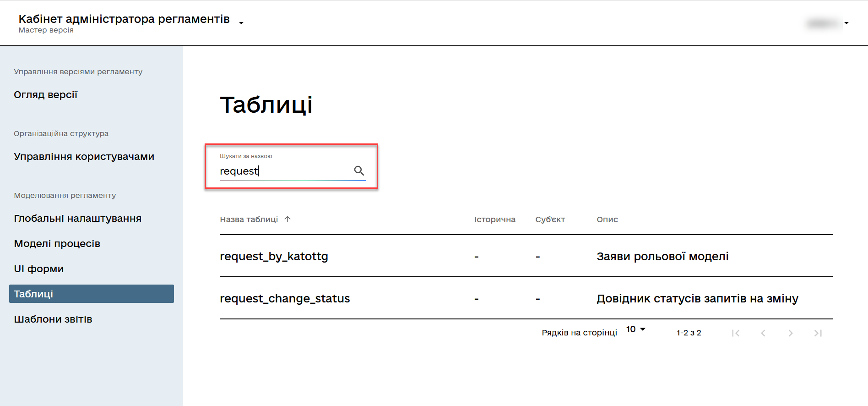Open the rows per page dropdown showing 10
This screenshot has width=868, height=406.
pos(636,329)
